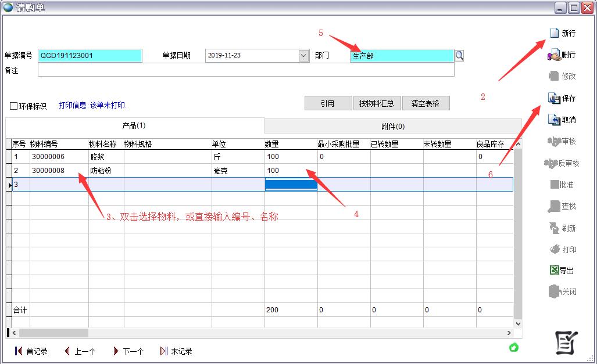Viewport: 597px width, 364px height.
Task: Click the 引用 button
Action: (x=328, y=103)
